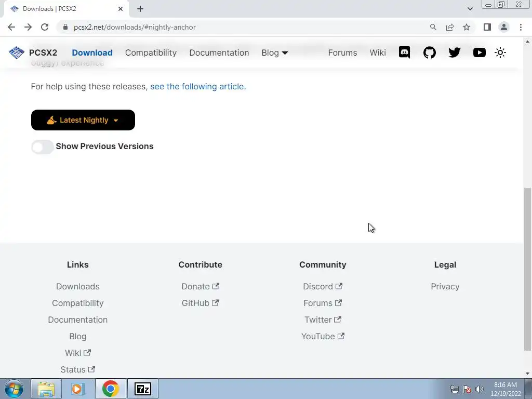This screenshot has height=399, width=532.
Task: Click the address bar URL field
Action: coord(244,27)
